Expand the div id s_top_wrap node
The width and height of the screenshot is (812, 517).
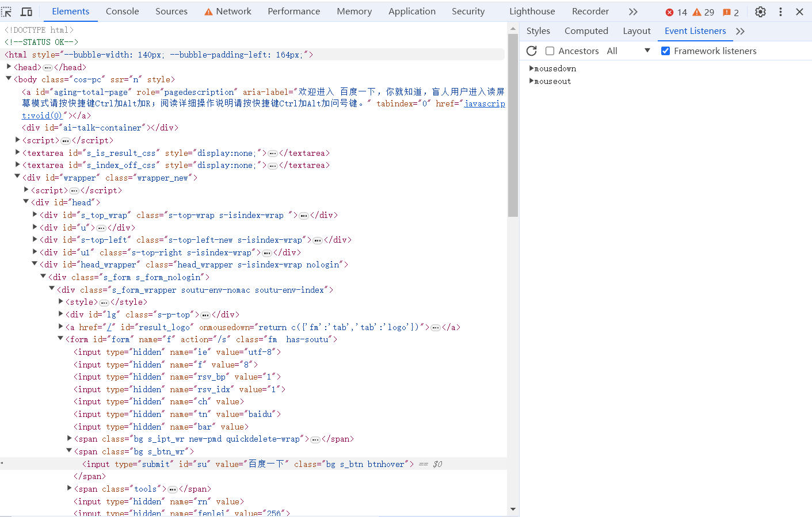tap(35, 215)
